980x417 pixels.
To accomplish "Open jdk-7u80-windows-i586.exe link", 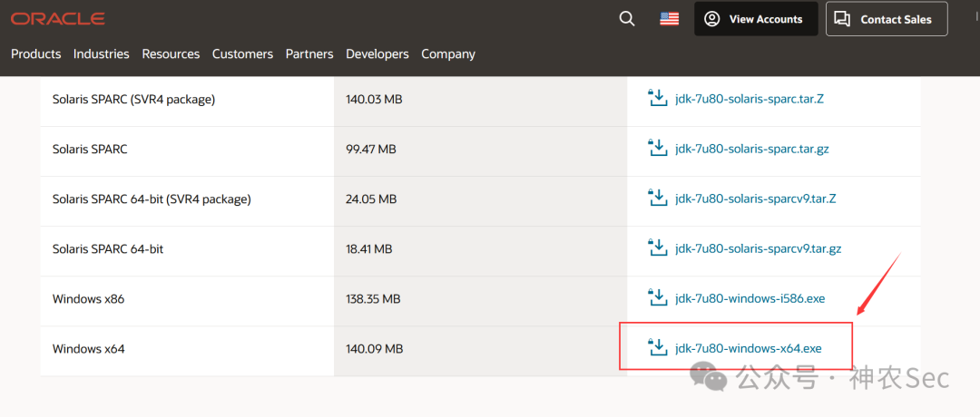I will click(x=750, y=298).
